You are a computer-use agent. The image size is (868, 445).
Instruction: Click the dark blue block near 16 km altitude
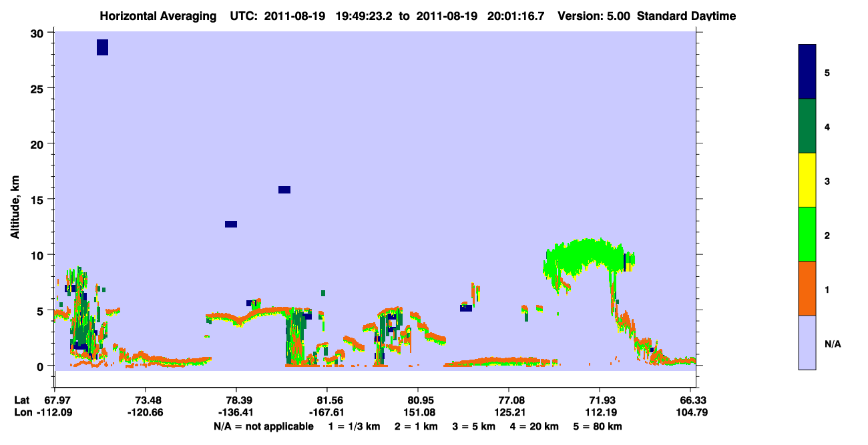tap(284, 189)
